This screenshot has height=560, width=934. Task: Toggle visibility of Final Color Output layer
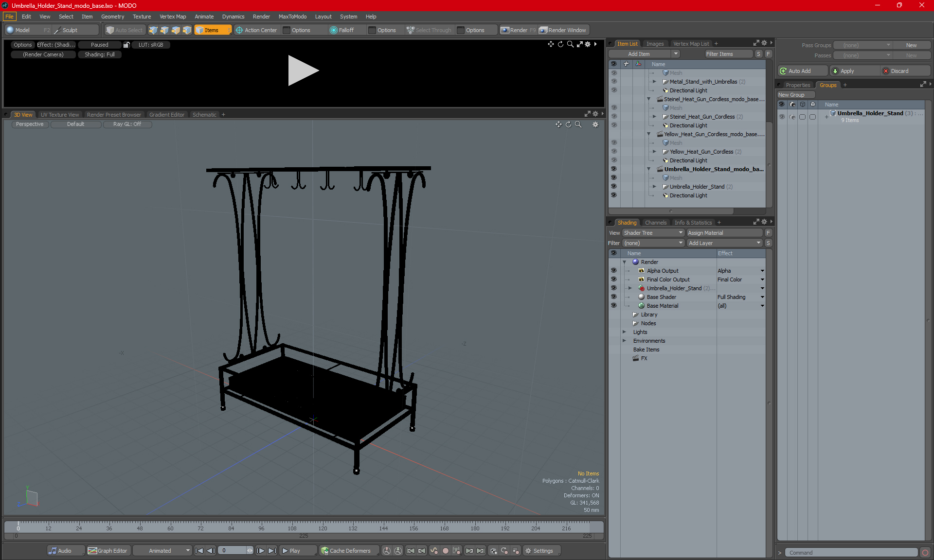click(x=613, y=280)
